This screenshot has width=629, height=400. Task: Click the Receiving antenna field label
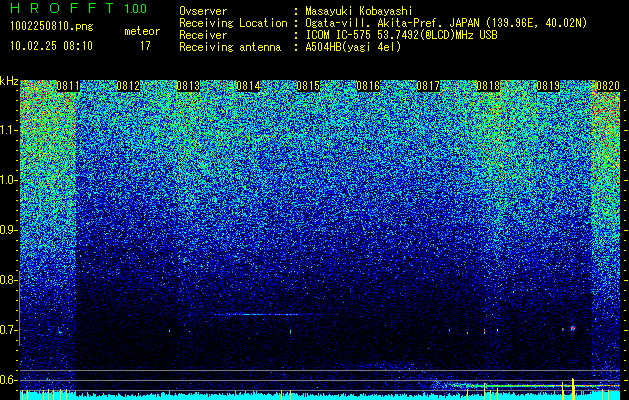(x=230, y=47)
